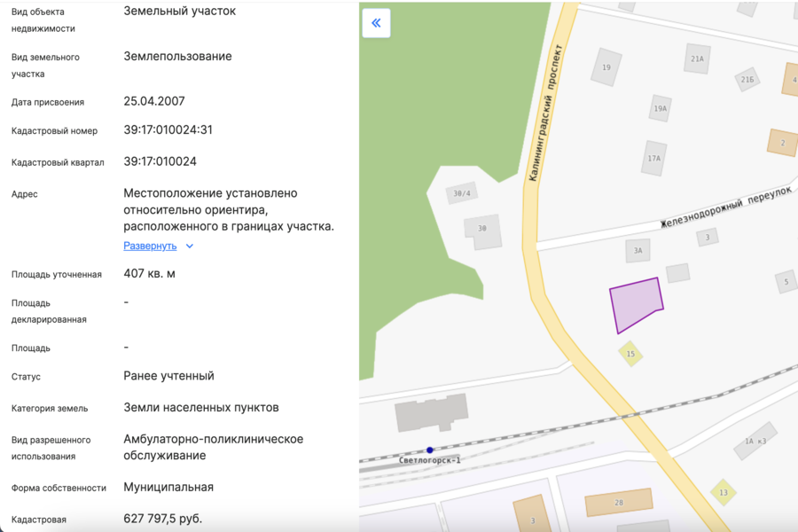The height and width of the screenshot is (532, 798).
Task: Click cadastral quarter value 39:17:010024
Action: [x=160, y=162]
